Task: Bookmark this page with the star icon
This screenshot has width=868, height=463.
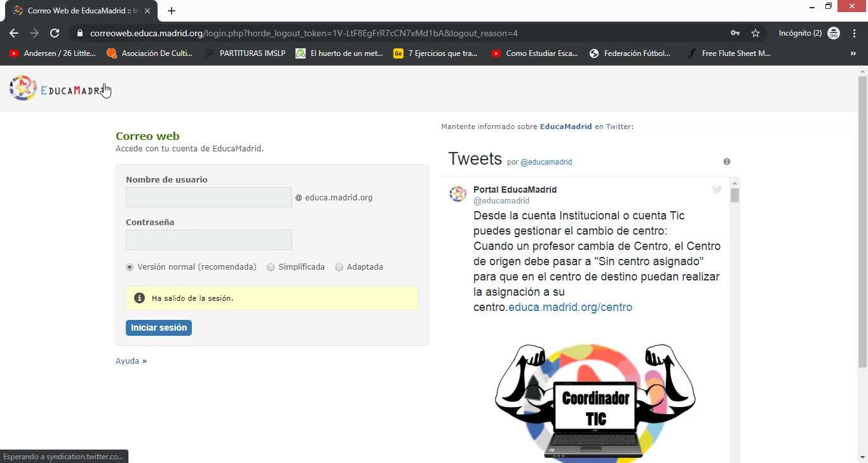Action: point(756,33)
